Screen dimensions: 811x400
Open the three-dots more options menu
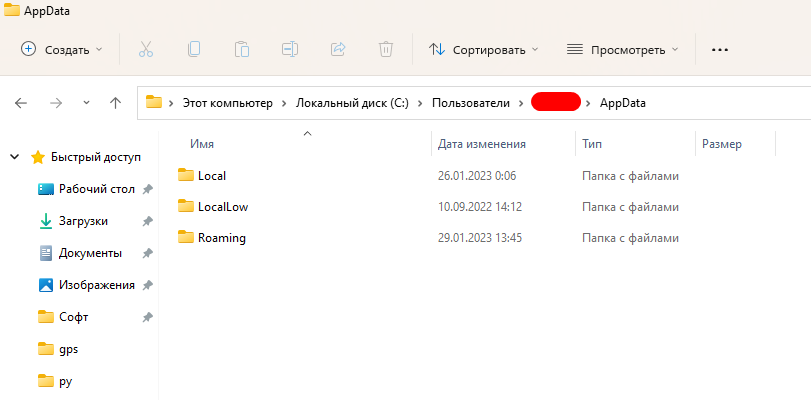[x=719, y=50]
